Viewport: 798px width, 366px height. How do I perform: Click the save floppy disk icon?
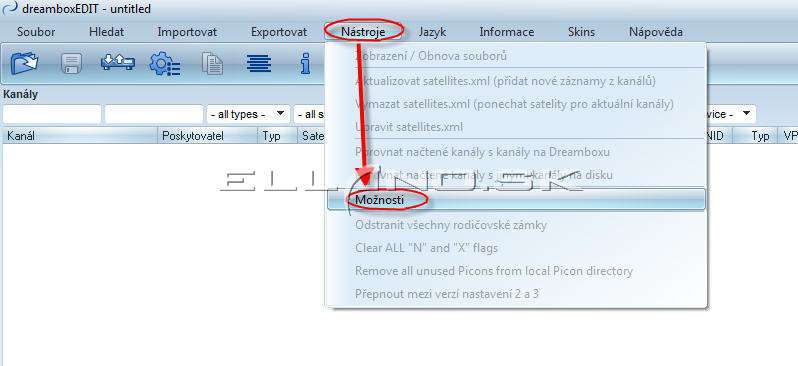coord(72,65)
